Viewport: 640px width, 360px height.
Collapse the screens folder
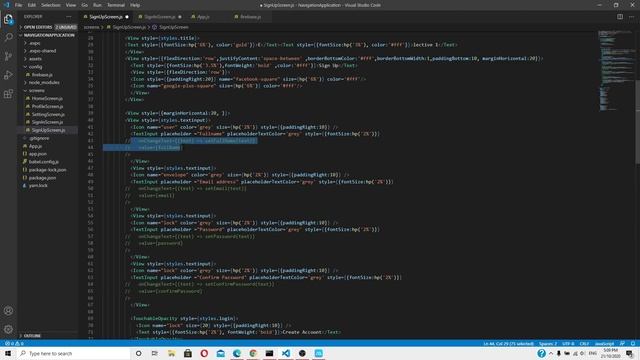[x=36, y=91]
